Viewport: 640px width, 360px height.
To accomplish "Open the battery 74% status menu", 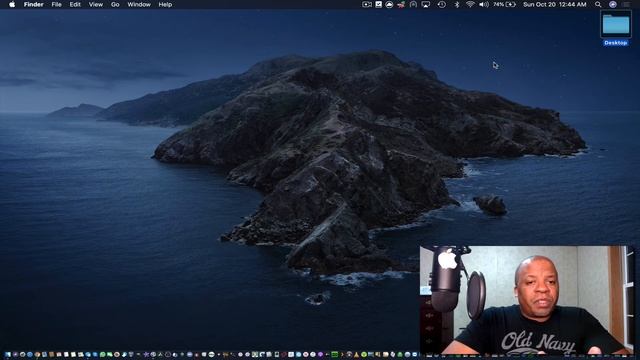I will pyautogui.click(x=504, y=4).
